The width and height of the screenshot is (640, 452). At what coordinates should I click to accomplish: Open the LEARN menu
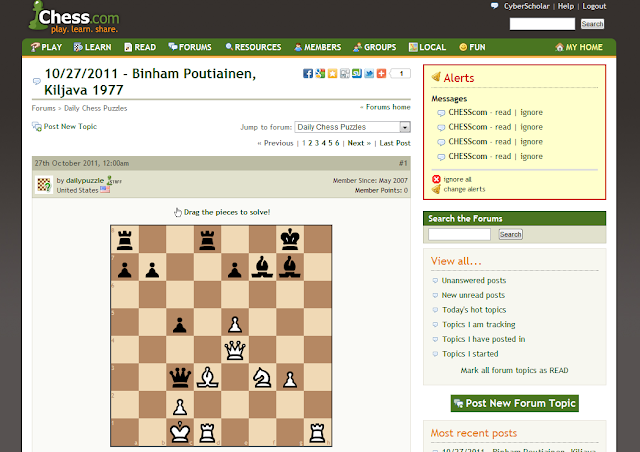pyautogui.click(x=92, y=47)
